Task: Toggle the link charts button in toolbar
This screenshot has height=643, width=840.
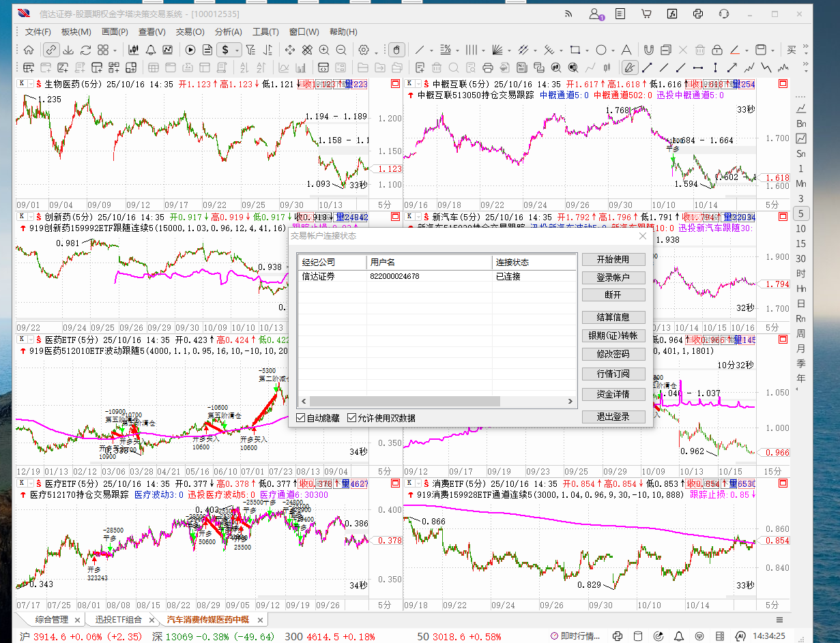Action: [x=50, y=50]
